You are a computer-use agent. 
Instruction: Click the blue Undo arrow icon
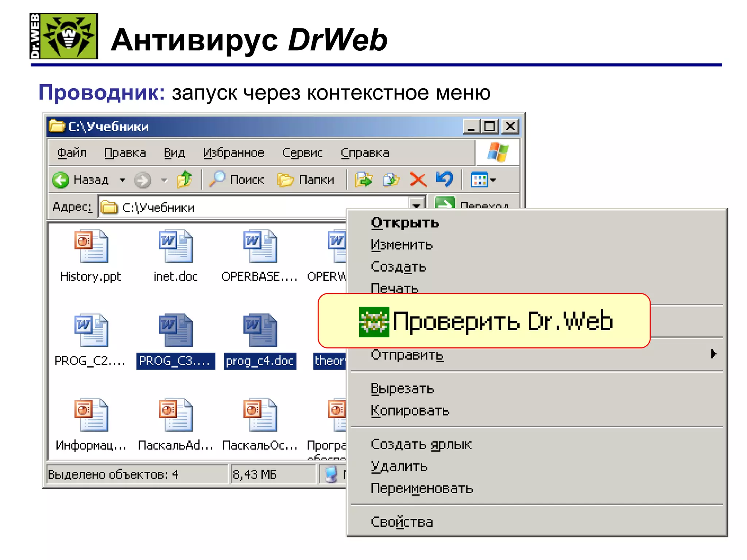(444, 179)
